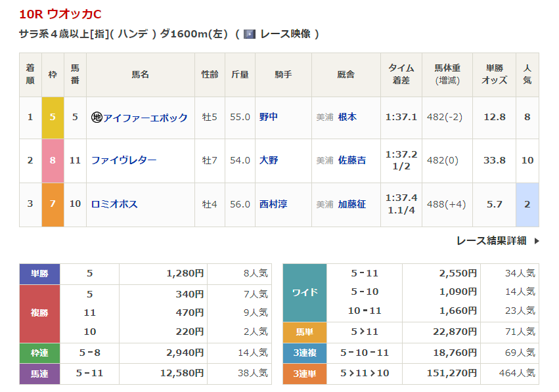Image resolution: width=559 pixels, height=392 pixels.
Task: Click the 地 icon beside アイファーエポック
Action: click(97, 118)
